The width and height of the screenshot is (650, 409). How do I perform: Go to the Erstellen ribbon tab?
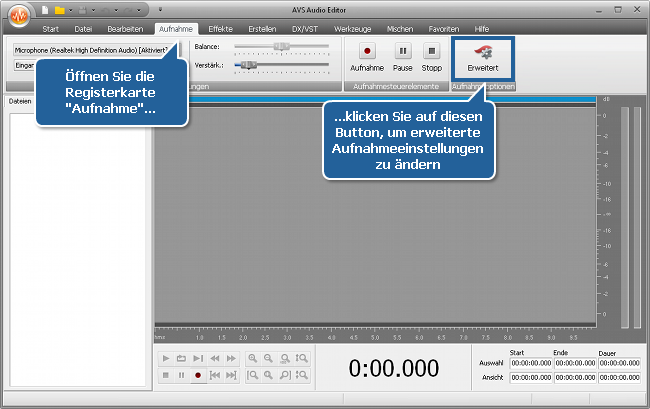click(x=262, y=29)
